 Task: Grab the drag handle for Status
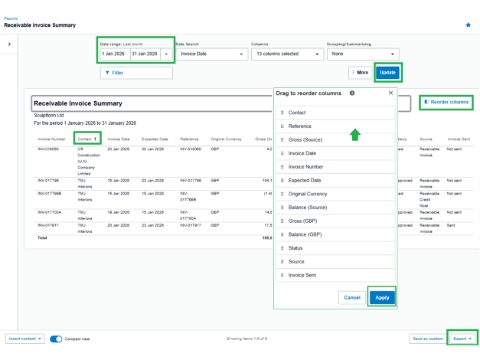282,248
